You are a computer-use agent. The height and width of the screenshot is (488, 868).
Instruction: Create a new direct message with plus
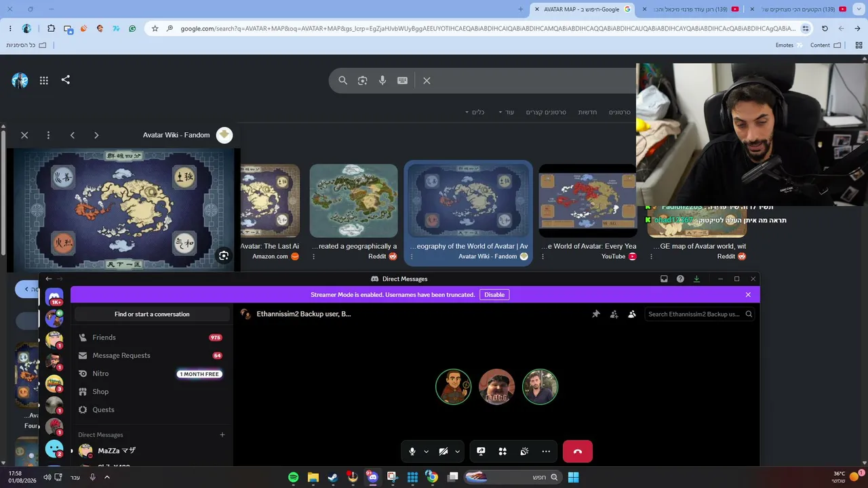[222, 435]
